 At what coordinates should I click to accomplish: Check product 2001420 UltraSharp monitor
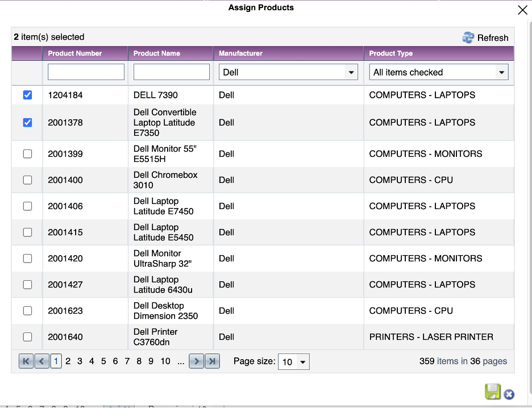[x=27, y=259]
